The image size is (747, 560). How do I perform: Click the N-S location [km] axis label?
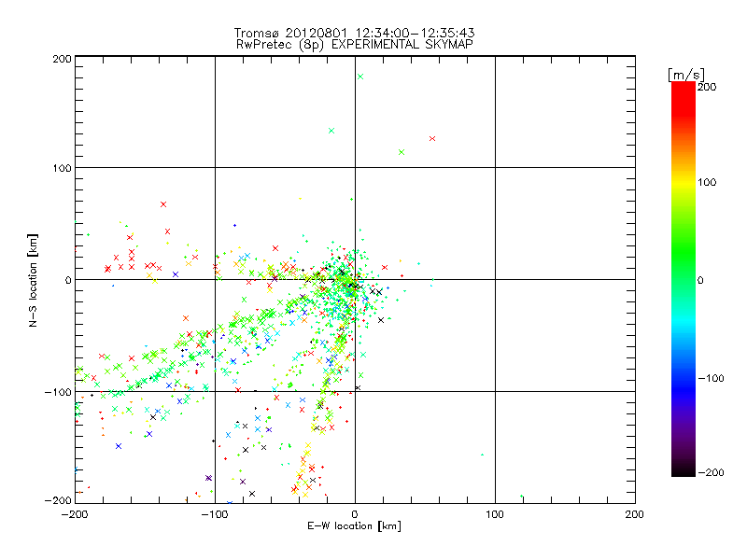tap(33, 281)
